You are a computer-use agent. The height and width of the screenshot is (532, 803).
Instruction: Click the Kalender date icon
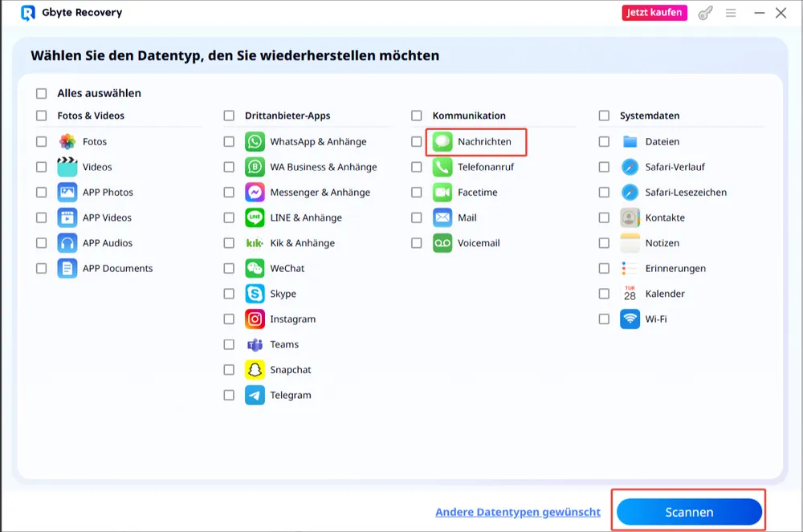click(x=630, y=294)
